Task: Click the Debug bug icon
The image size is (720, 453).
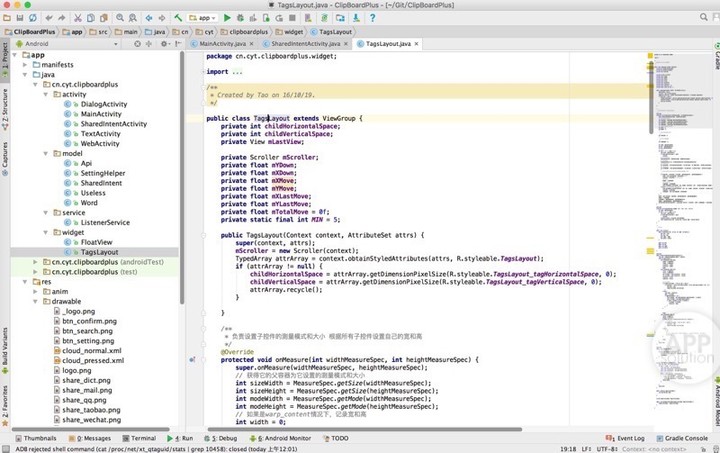Action: (x=240, y=18)
